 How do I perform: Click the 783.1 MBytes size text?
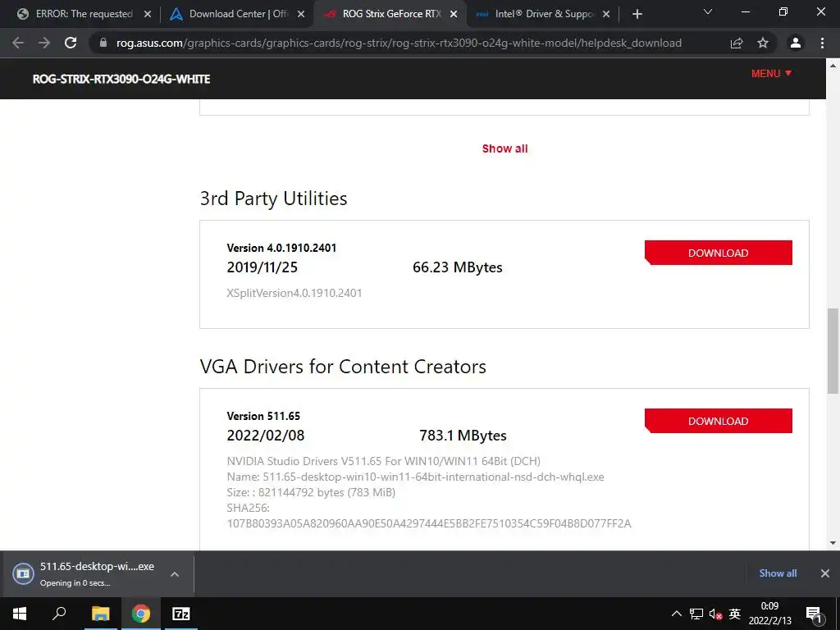pos(463,435)
